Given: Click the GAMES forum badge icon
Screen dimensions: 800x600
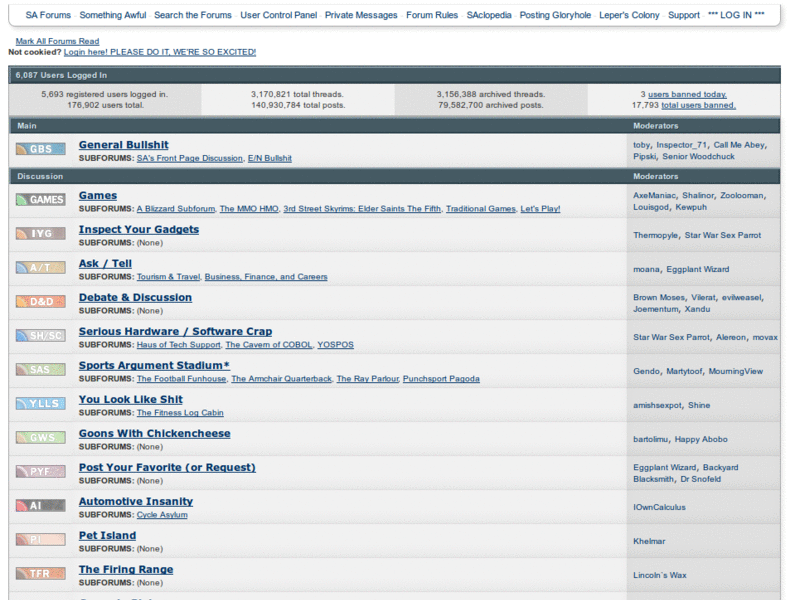Looking at the screenshot, I should pyautogui.click(x=40, y=199).
